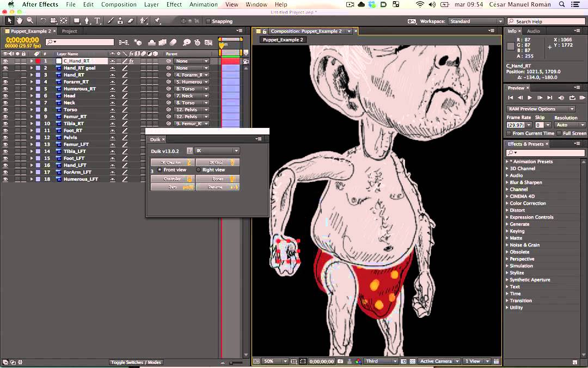588x368 pixels.
Task: Open the Layer menu
Action: (x=151, y=4)
